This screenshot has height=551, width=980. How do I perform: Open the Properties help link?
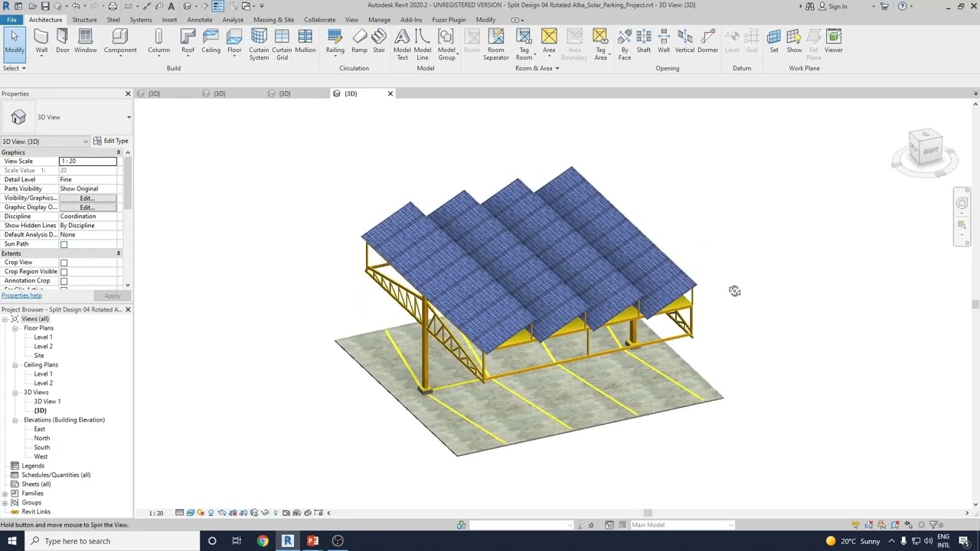[x=21, y=295]
